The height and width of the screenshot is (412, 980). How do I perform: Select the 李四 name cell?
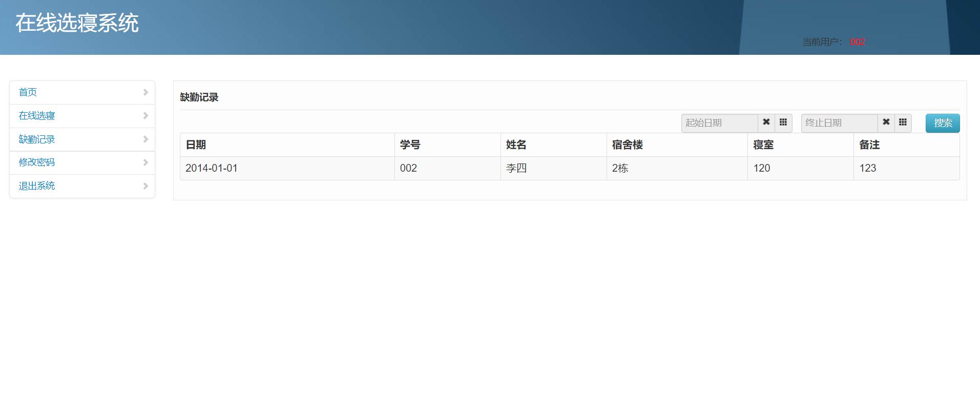point(554,168)
